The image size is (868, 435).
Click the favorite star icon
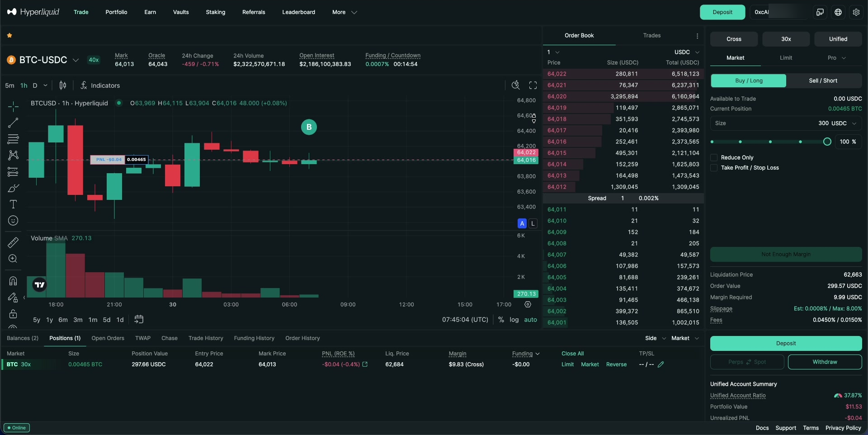pos(9,35)
